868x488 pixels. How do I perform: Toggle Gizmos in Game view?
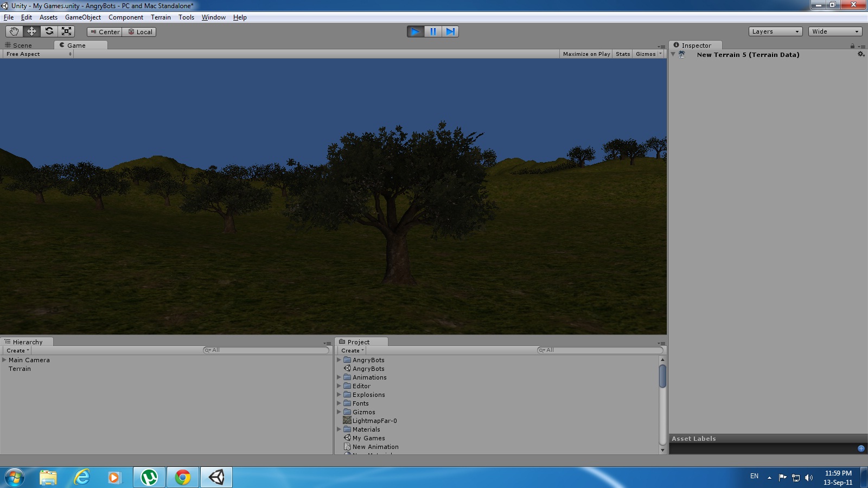[646, 54]
